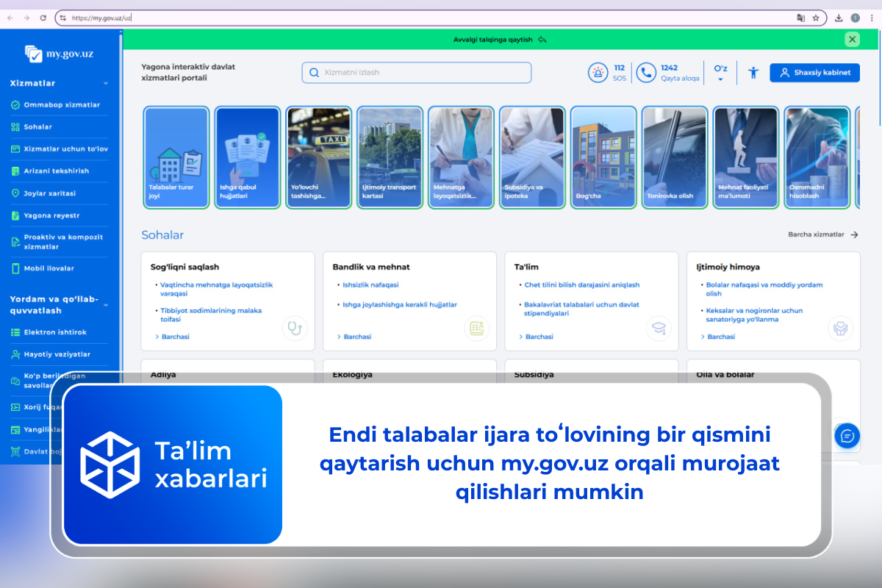Click the my.gov.uz logo in sidebar
This screenshot has width=882, height=588.
click(60, 53)
